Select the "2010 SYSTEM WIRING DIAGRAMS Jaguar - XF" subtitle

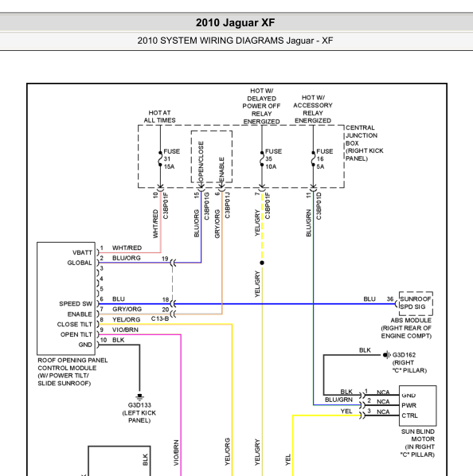235,41
